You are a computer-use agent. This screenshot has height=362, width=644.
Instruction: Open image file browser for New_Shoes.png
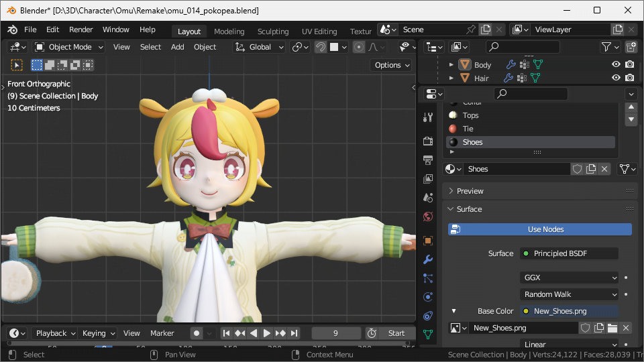pos(612,328)
